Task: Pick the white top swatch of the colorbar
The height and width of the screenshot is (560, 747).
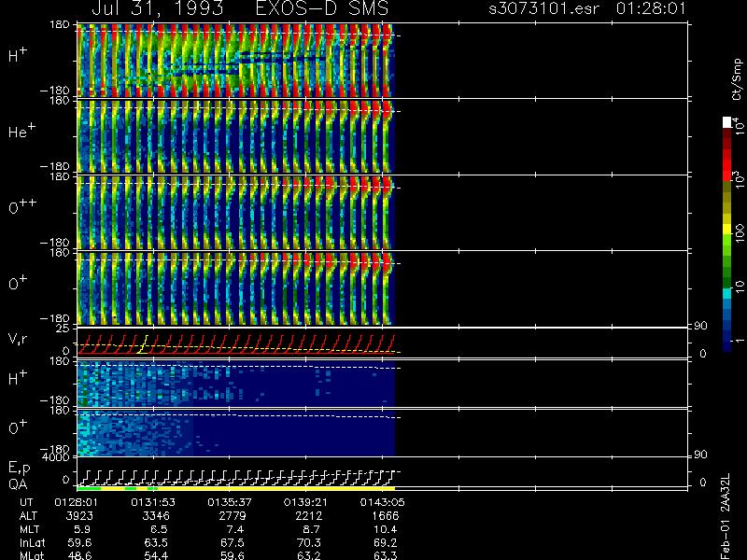Action: (727, 122)
